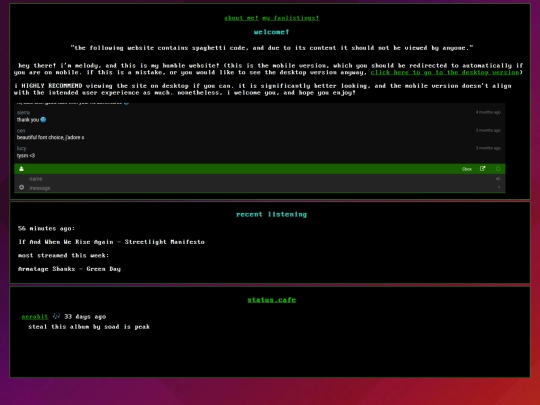Select 'Armatage Shanks - Green Day' text
540x405 pixels.
[69, 269]
